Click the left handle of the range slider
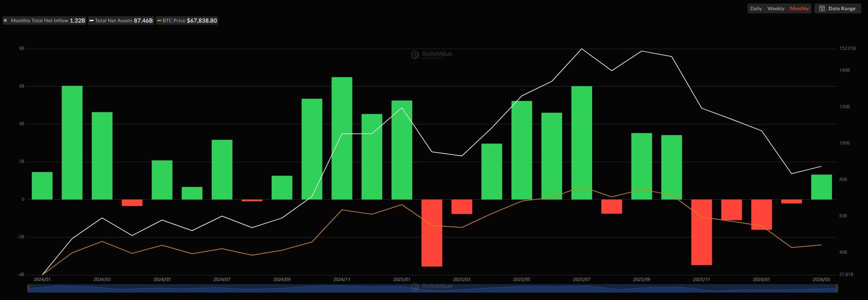Image resolution: width=868 pixels, height=300 pixels. click(29, 288)
